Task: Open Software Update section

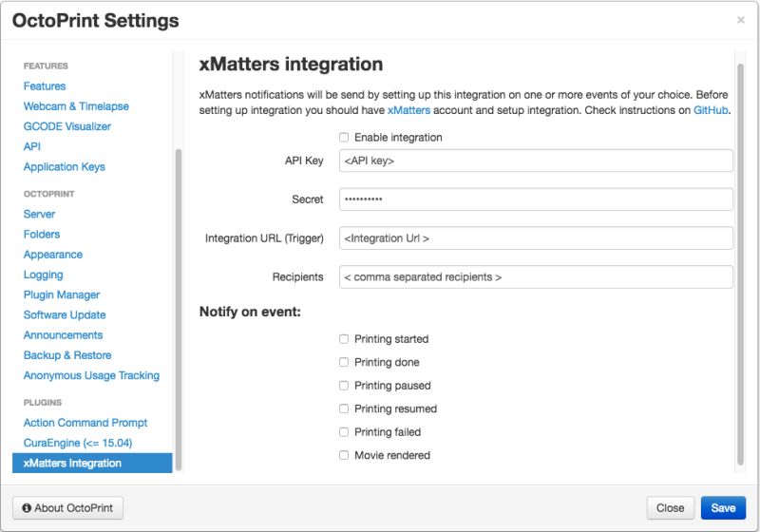Action: click(x=65, y=315)
